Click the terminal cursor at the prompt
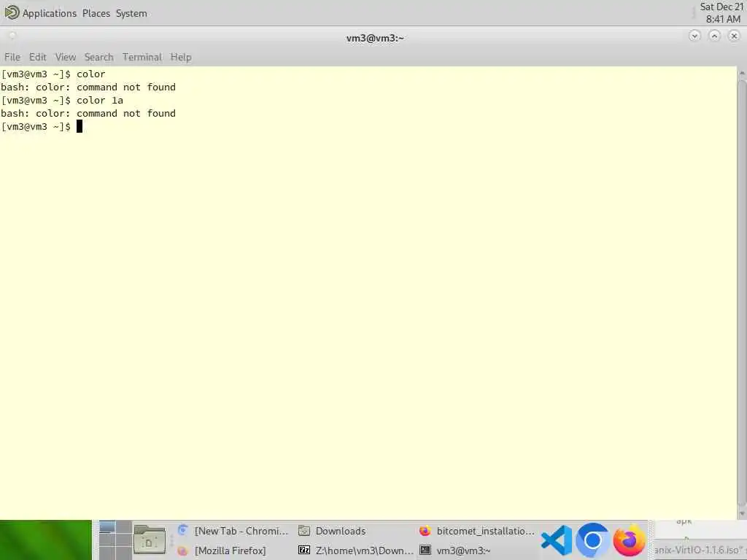Image resolution: width=747 pixels, height=560 pixels. pos(80,127)
